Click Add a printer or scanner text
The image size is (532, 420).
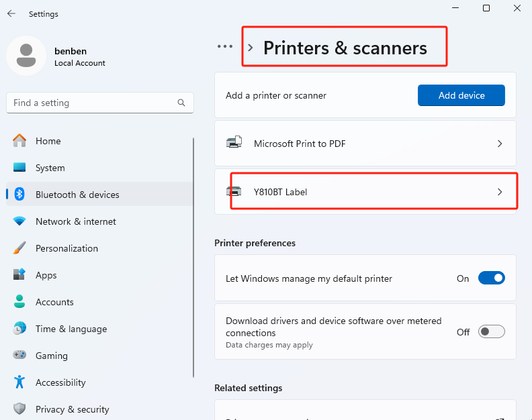tap(276, 95)
